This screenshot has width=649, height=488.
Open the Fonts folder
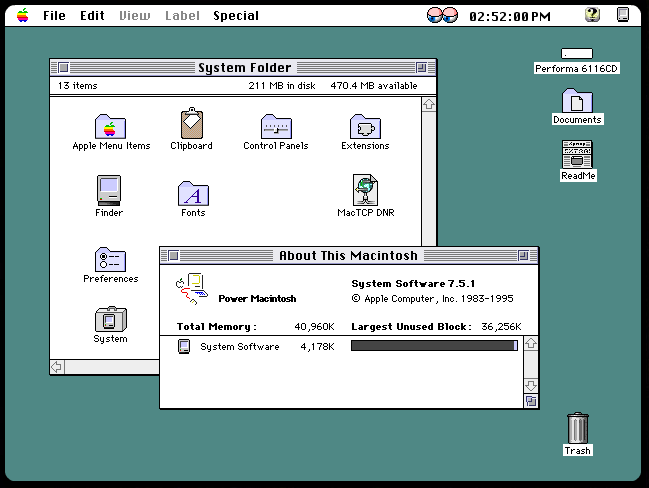[x=193, y=193]
